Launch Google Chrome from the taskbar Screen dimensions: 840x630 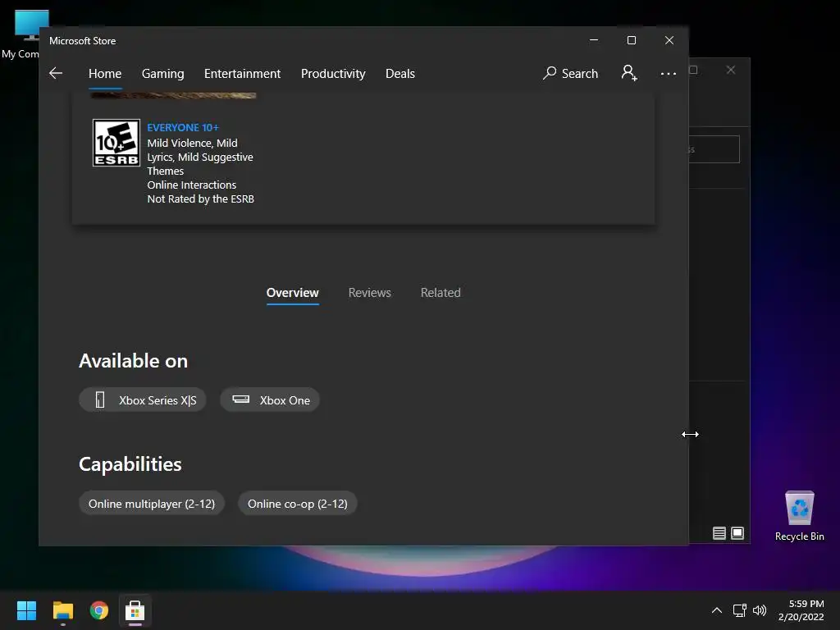pyautogui.click(x=99, y=610)
